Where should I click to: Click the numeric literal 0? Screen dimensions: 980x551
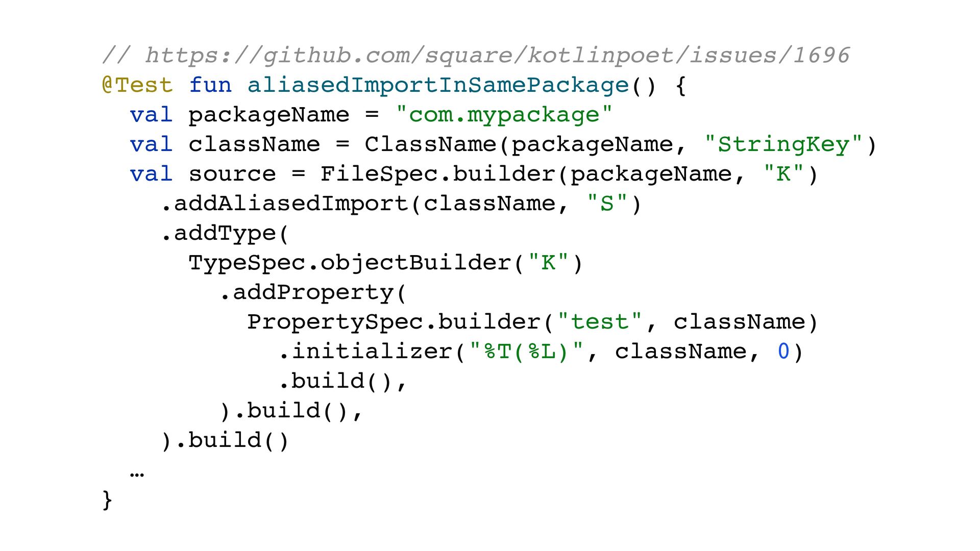783,352
